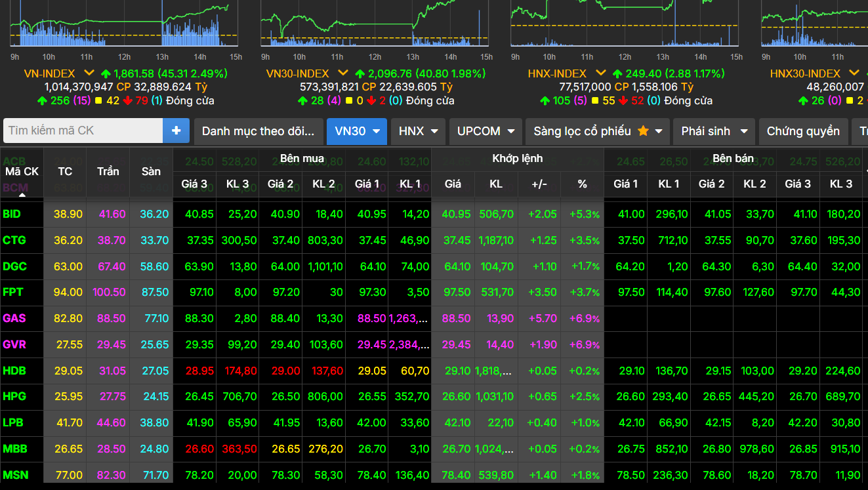
Task: Open the HNX-INDEX intraday chart
Action: pyautogui.click(x=623, y=26)
